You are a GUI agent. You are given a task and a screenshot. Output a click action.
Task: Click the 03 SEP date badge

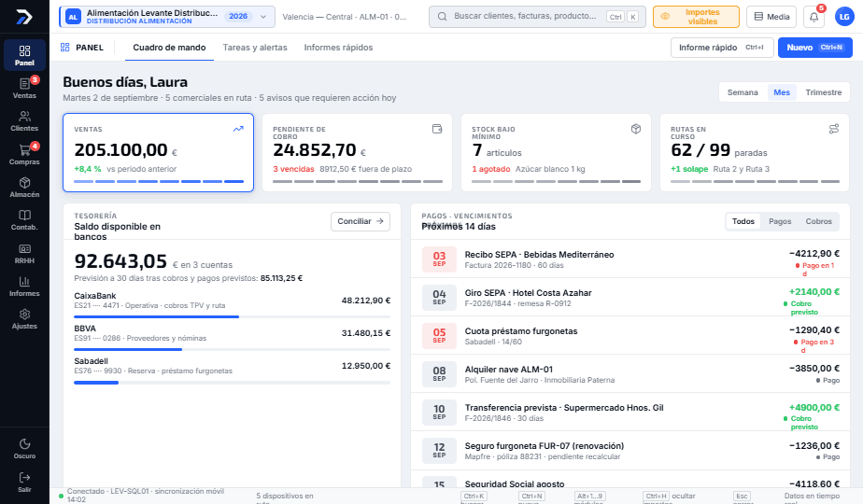click(439, 259)
